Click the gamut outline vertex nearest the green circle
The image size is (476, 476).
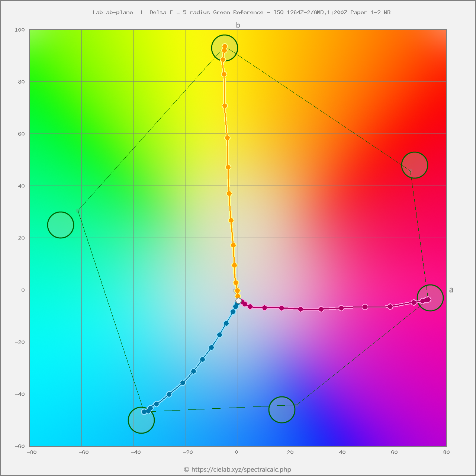click(x=78, y=210)
